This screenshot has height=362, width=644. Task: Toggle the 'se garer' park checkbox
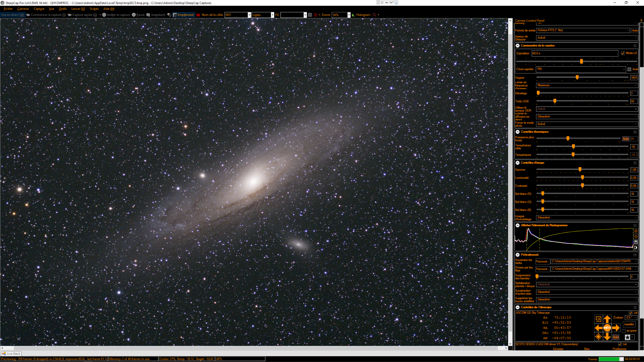(624, 331)
